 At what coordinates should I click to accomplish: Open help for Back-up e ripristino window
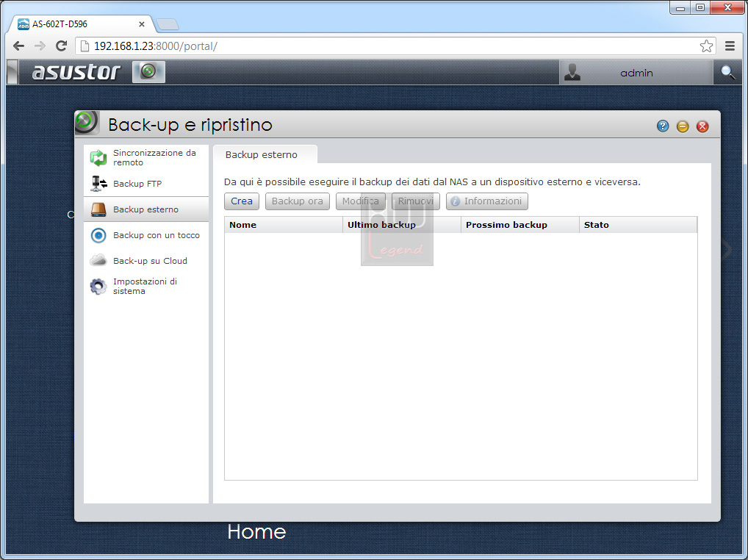click(x=663, y=126)
